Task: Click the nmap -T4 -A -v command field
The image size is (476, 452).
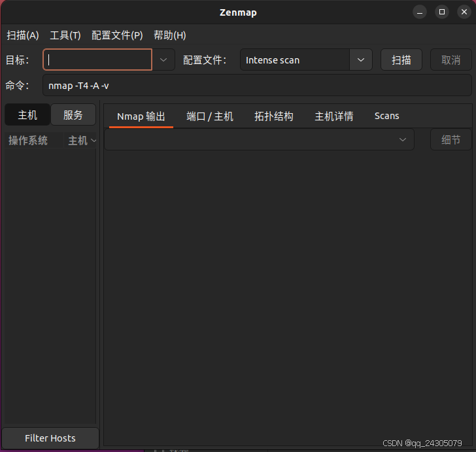Action: [x=257, y=85]
